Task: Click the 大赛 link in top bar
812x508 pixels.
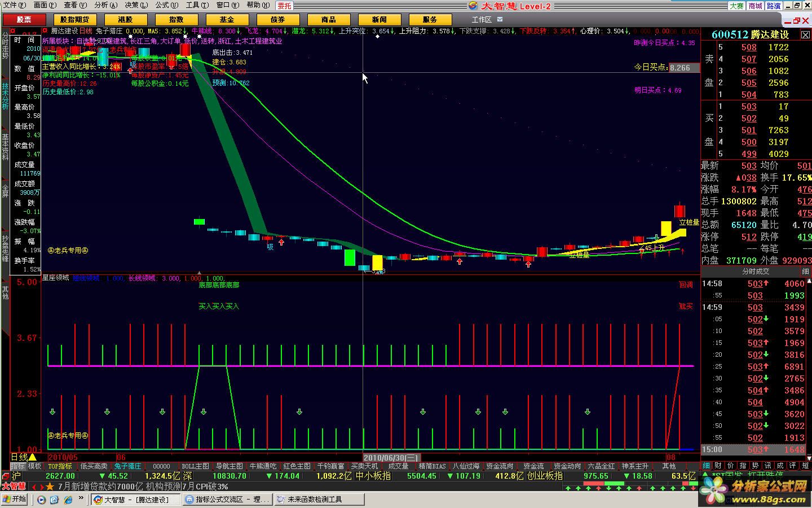Action: [737, 6]
